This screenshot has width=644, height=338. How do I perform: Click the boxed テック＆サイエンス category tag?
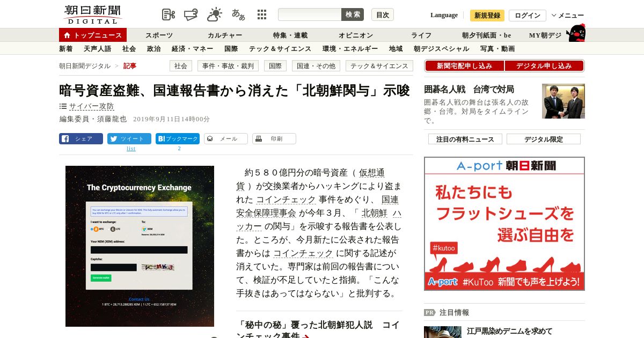tap(379, 65)
